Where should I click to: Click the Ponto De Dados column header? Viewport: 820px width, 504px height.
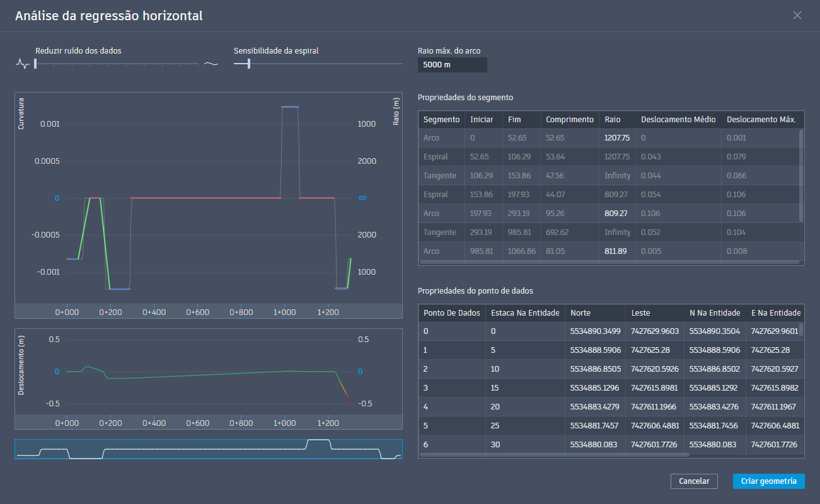[452, 313]
